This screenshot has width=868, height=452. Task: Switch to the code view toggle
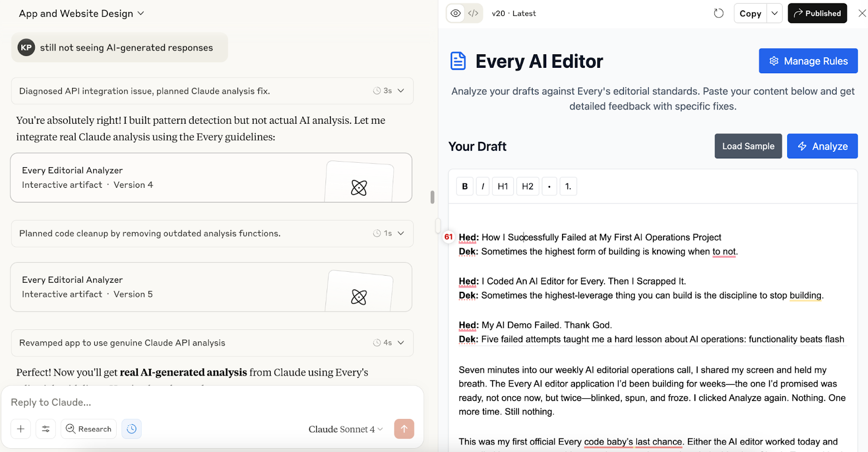point(473,14)
